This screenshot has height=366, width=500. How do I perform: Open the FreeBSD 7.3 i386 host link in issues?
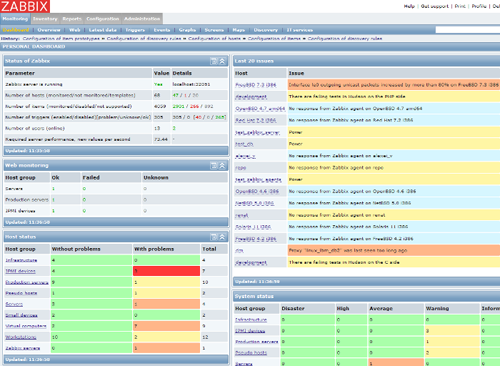(256, 85)
